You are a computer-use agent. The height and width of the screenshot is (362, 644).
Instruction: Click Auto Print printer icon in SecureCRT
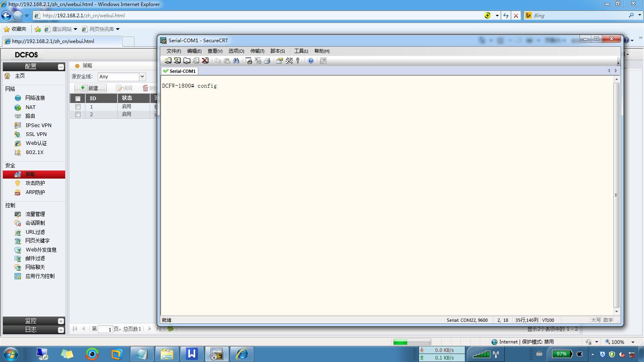click(267, 61)
